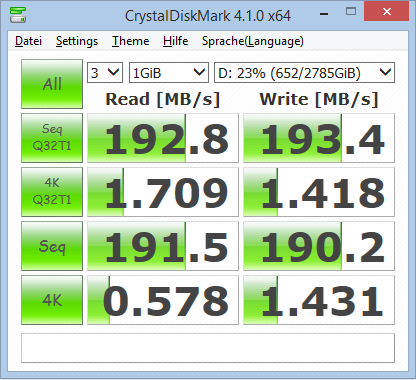Close the CrystalDiskMark window
Viewport: 416px width, 380px height.
(387, 12)
